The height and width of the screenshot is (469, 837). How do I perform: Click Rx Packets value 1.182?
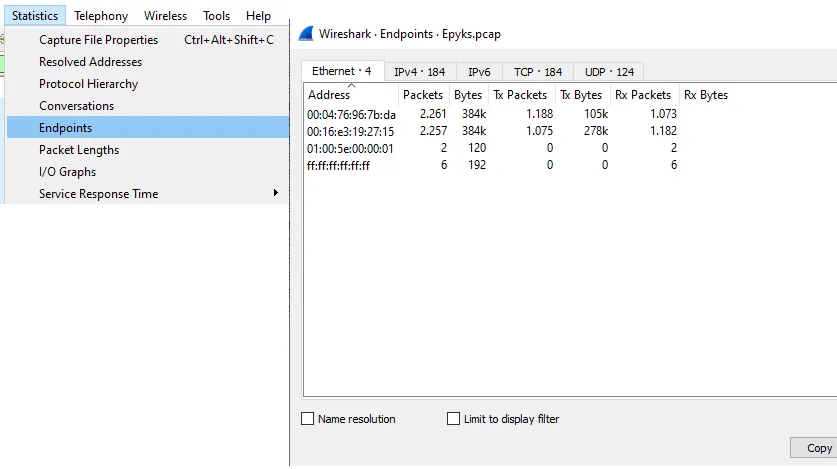[663, 131]
